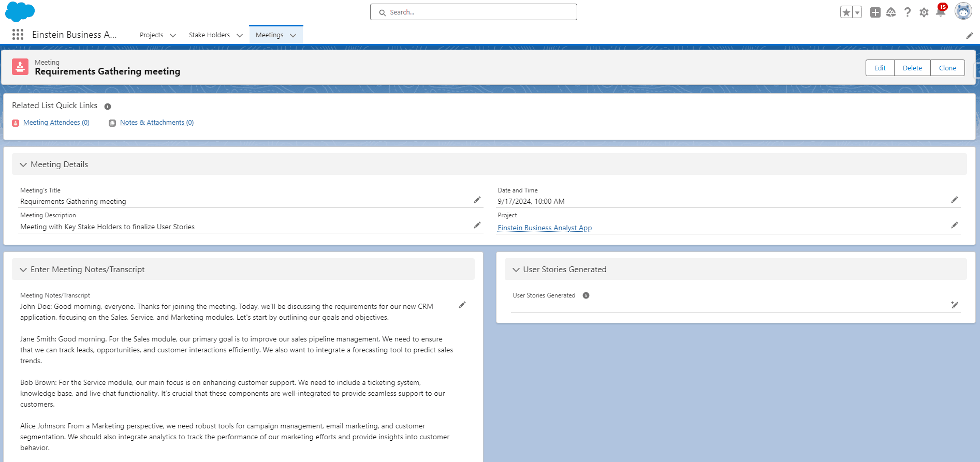
Task: Open the Notifications bell
Action: [x=941, y=11]
